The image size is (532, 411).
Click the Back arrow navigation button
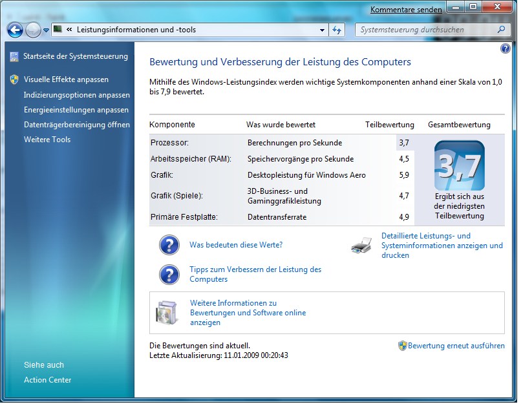pyautogui.click(x=15, y=30)
